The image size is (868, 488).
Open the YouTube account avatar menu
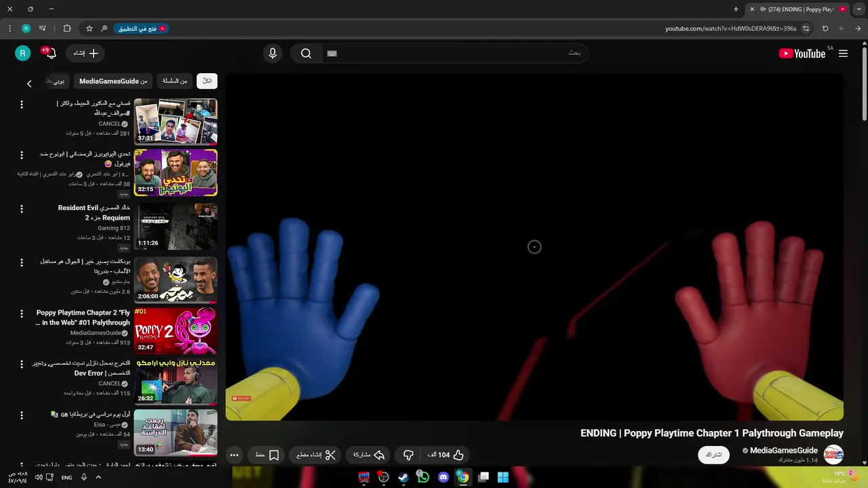(x=22, y=54)
